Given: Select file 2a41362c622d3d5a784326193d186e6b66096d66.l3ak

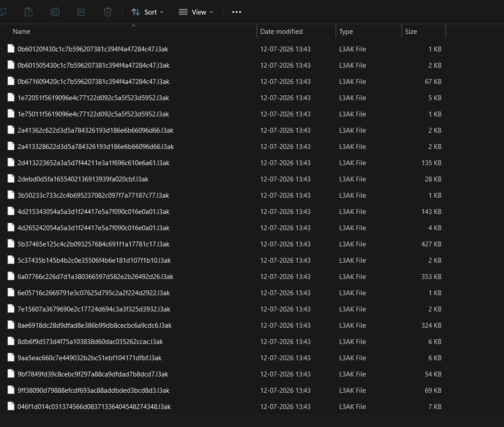Looking at the screenshot, I should (95, 130).
